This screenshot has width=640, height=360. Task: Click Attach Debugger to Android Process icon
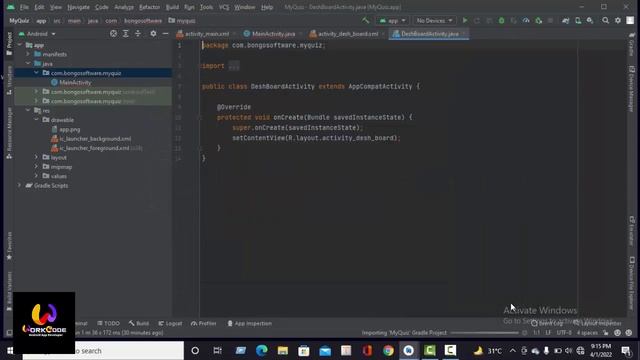[538, 20]
